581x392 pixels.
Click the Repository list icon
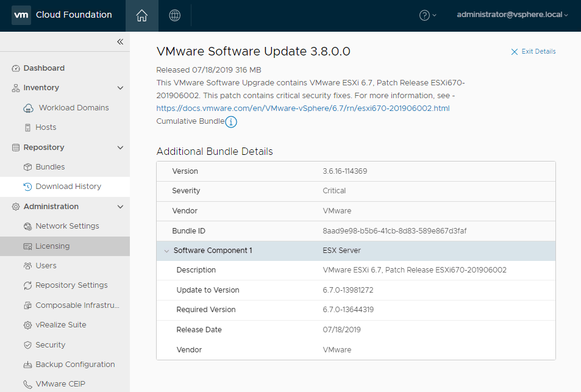pyautogui.click(x=16, y=148)
